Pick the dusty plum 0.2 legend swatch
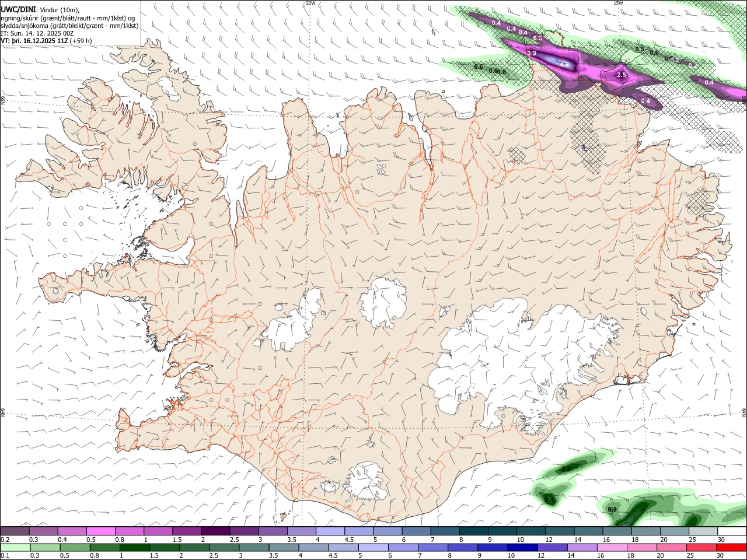Image resolution: width=747 pixels, height=560 pixels. pos(15,531)
